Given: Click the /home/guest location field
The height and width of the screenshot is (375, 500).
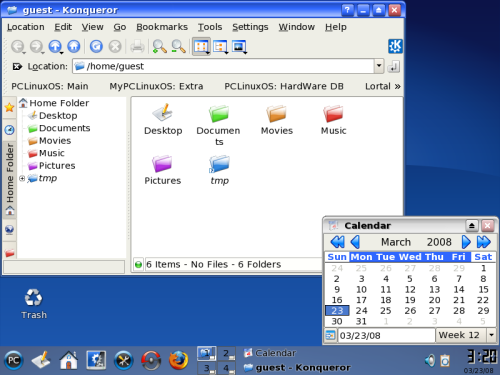Looking at the screenshot, I should [223, 66].
